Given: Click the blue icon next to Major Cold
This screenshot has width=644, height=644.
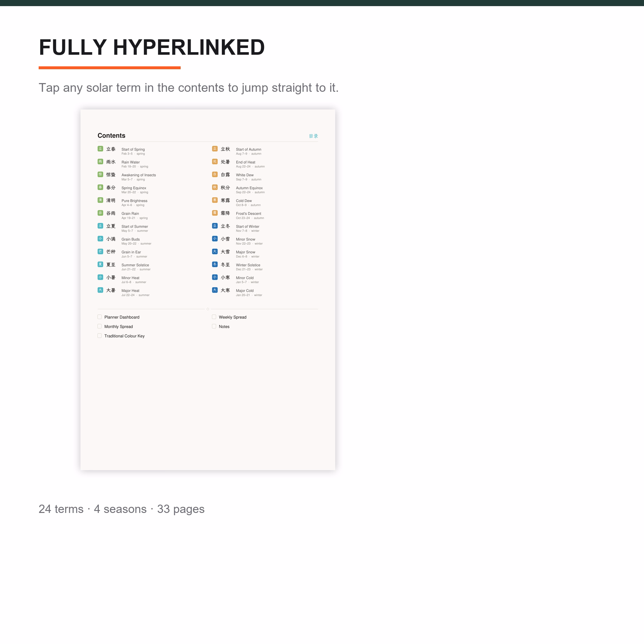Looking at the screenshot, I should (215, 290).
